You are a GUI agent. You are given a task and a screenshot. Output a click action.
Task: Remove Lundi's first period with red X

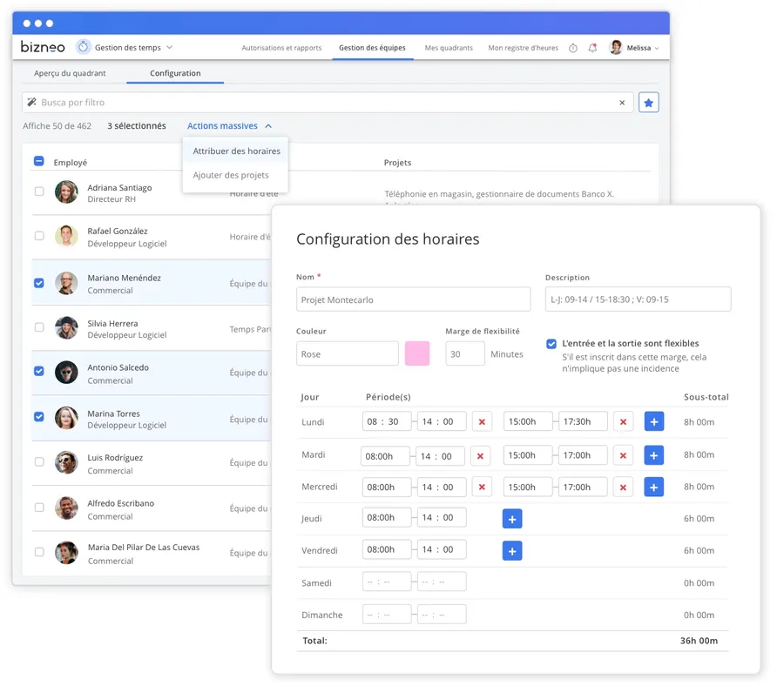click(x=482, y=421)
